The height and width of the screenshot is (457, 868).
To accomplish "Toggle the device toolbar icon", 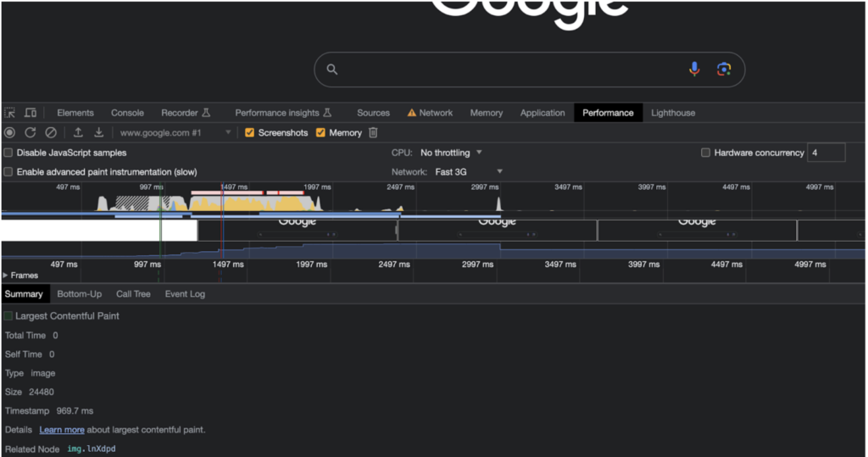I will coord(31,113).
